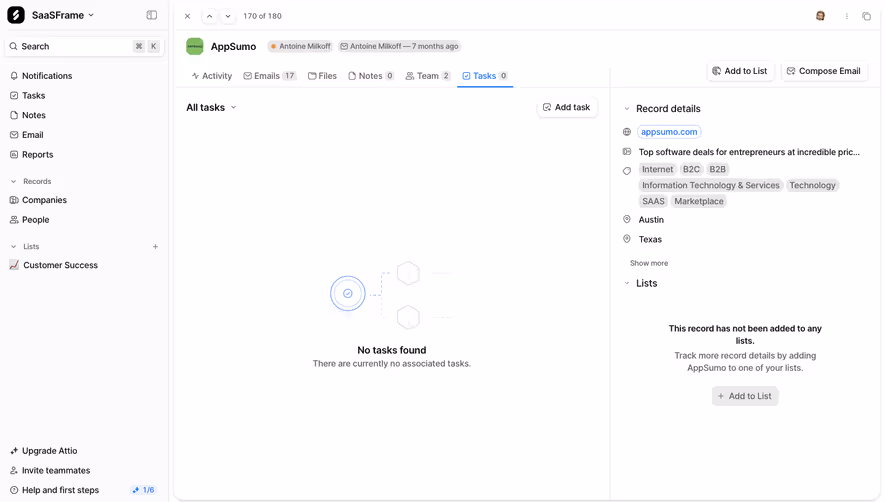Click the SAAS tag
This screenshot has width=885, height=502.
click(653, 201)
